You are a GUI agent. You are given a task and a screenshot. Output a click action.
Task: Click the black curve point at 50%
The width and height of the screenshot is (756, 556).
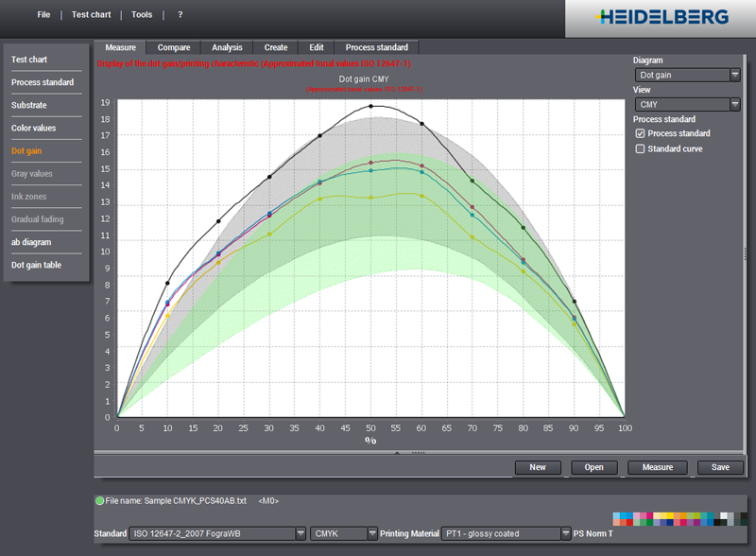(x=370, y=106)
